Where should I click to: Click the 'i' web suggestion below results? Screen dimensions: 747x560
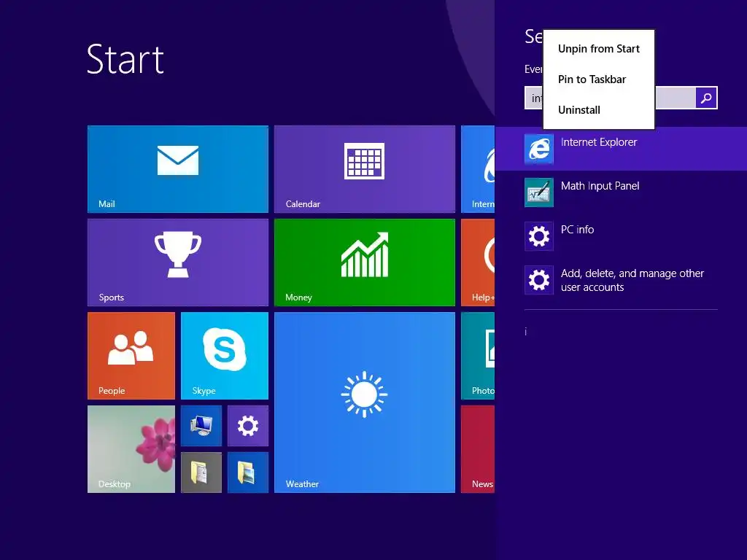[526, 332]
